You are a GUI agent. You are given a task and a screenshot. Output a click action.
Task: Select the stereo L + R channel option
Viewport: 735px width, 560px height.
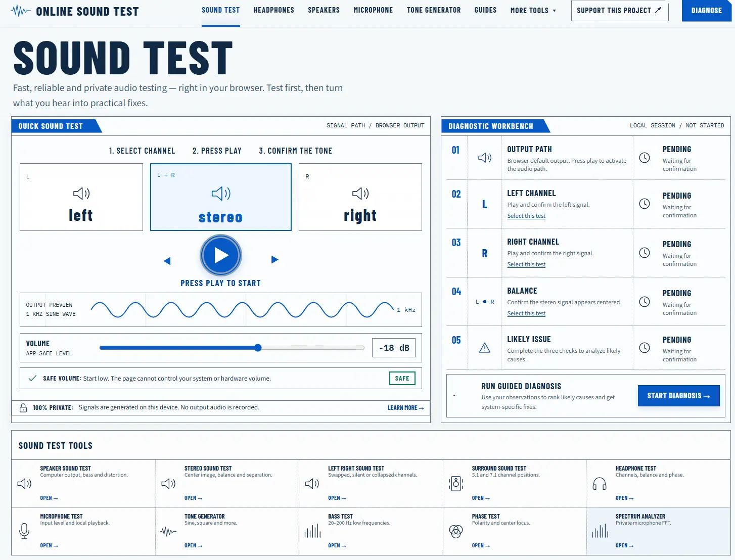[221, 197]
